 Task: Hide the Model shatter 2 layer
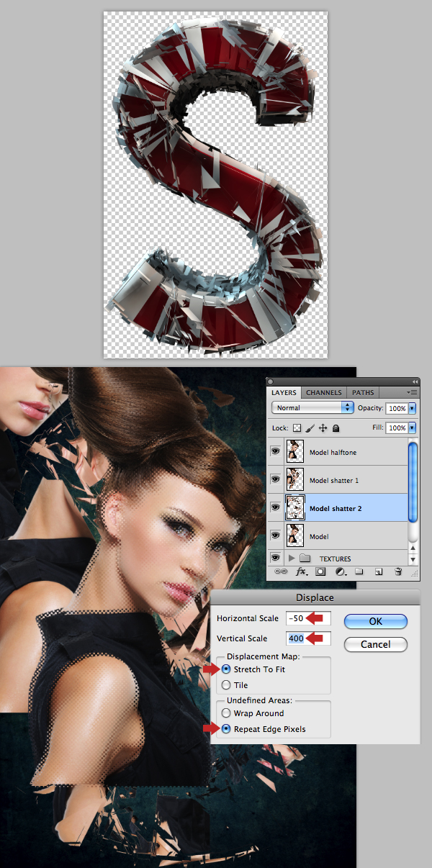coord(276,507)
